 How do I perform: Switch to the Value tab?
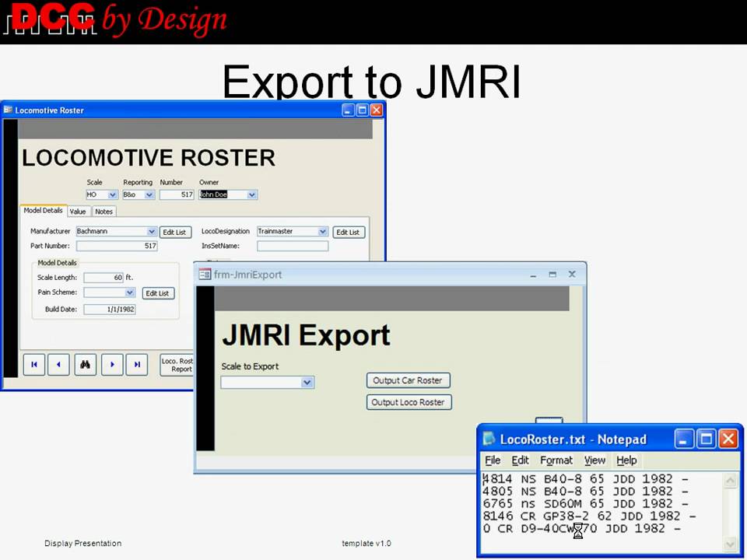tap(78, 212)
